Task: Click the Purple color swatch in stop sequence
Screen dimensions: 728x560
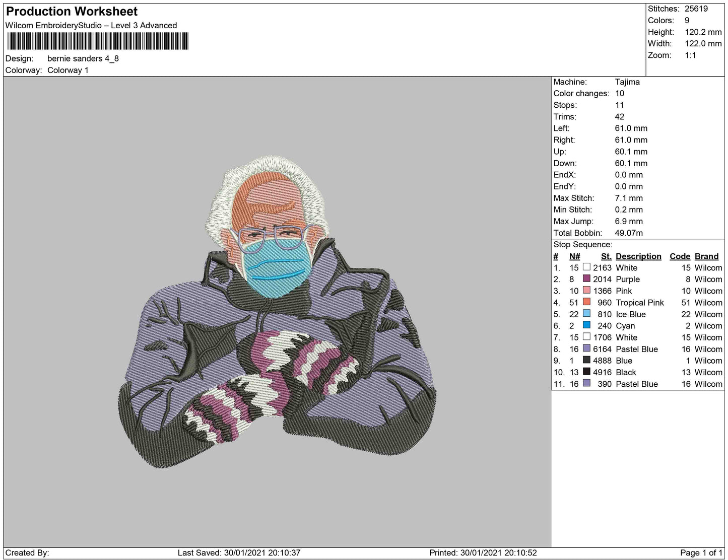Action: (x=586, y=279)
